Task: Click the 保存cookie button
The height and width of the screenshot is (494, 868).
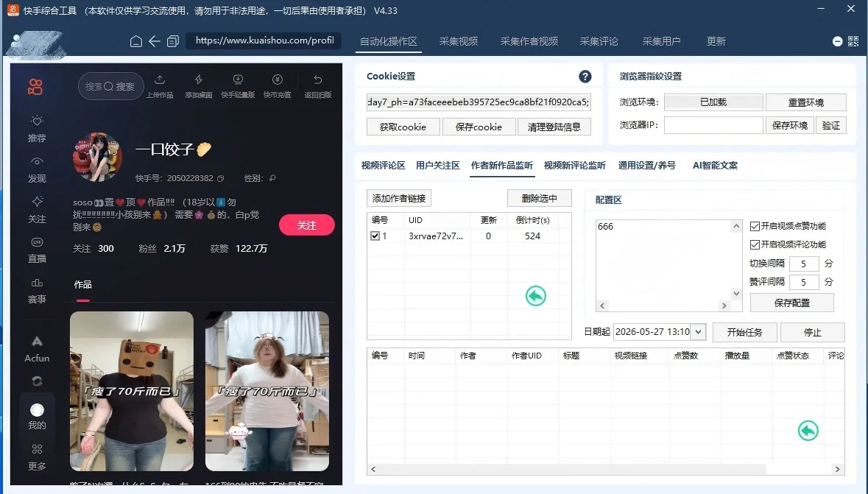Action: point(479,127)
